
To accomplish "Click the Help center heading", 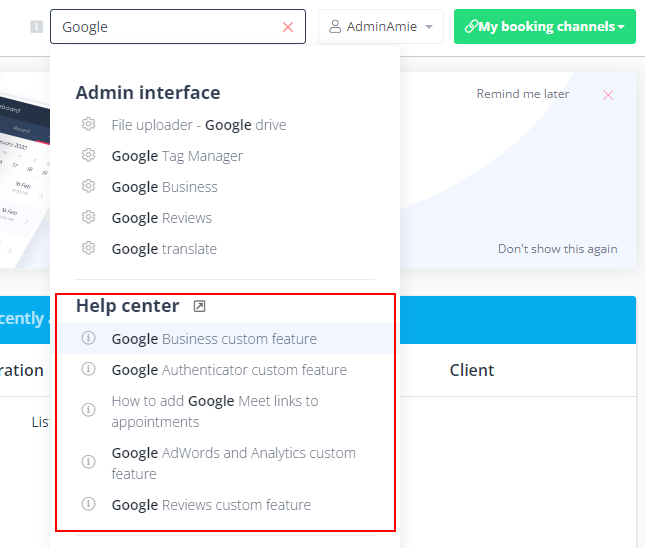I will [x=128, y=306].
